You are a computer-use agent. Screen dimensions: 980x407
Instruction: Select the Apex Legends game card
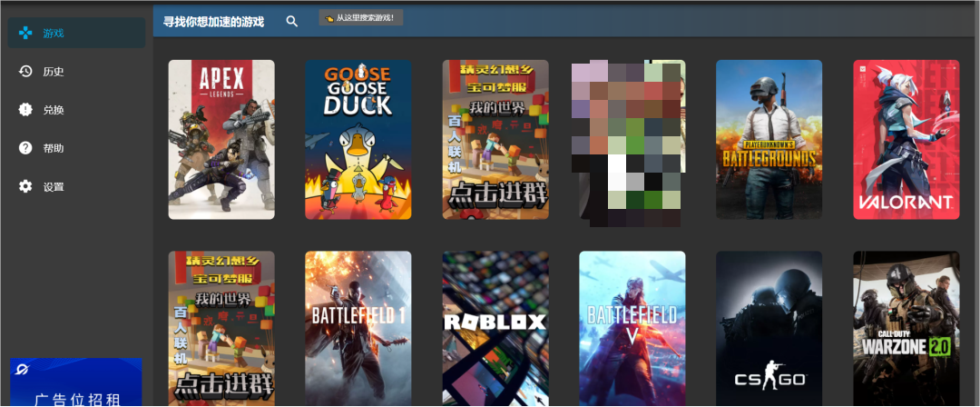[221, 140]
